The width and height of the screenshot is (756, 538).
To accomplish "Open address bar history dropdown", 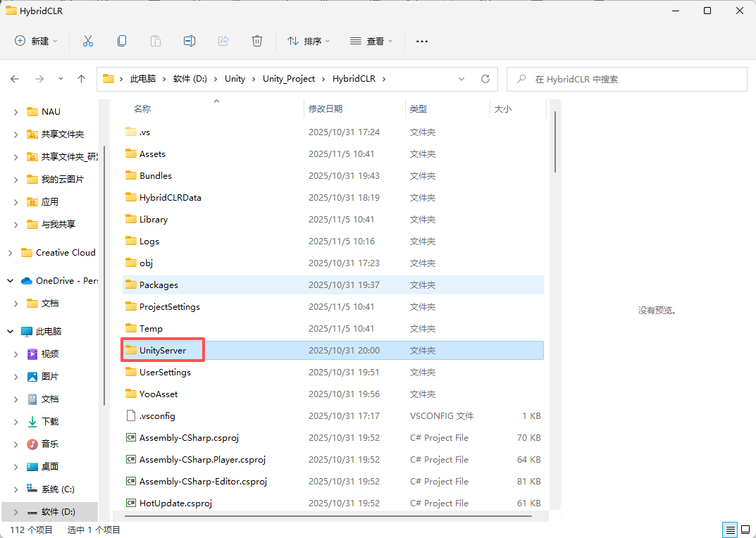I will (x=461, y=79).
